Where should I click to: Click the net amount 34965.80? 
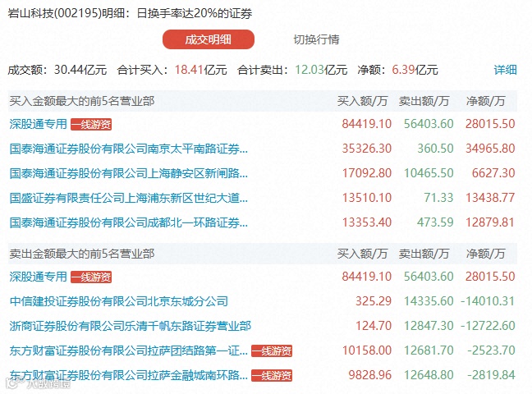coord(490,149)
